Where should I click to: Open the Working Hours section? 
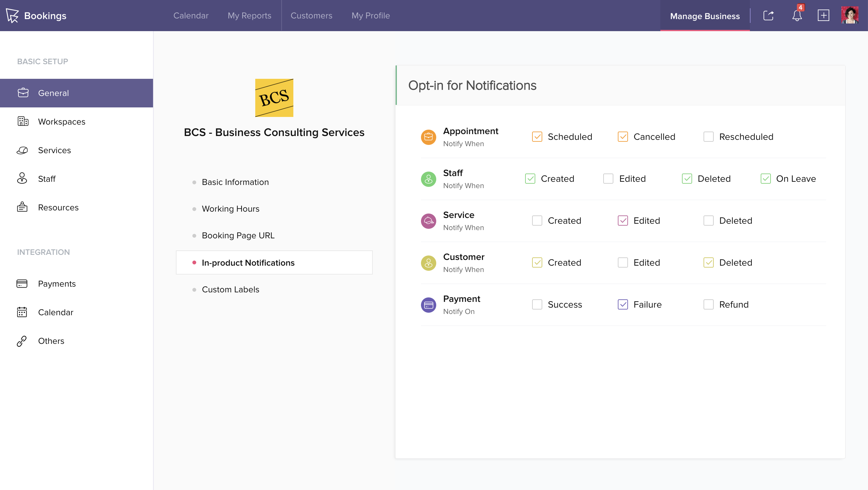point(230,209)
